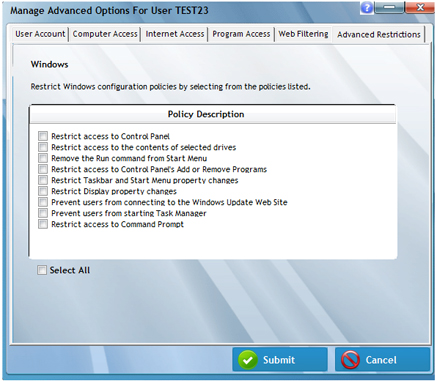This screenshot has width=437, height=381.
Task: Click the red prohibited icon on Cancel
Action: pos(350,360)
